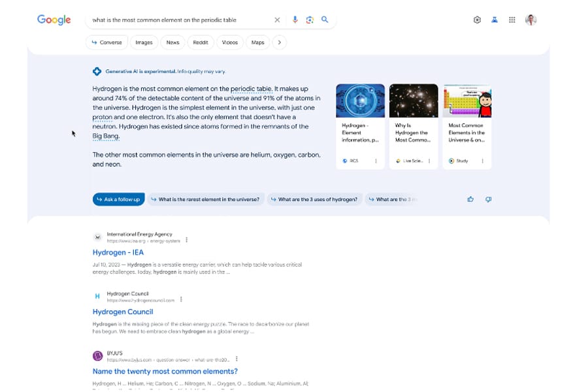Open the 'Why Is Hydrogen the Most Common' card image
Viewport: 588px width, 392px height.
[414, 101]
